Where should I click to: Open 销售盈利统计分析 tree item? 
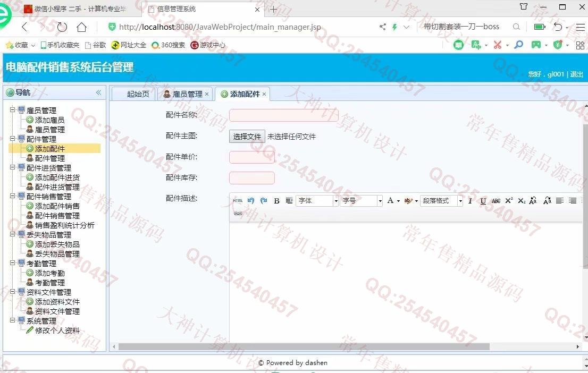[64, 225]
